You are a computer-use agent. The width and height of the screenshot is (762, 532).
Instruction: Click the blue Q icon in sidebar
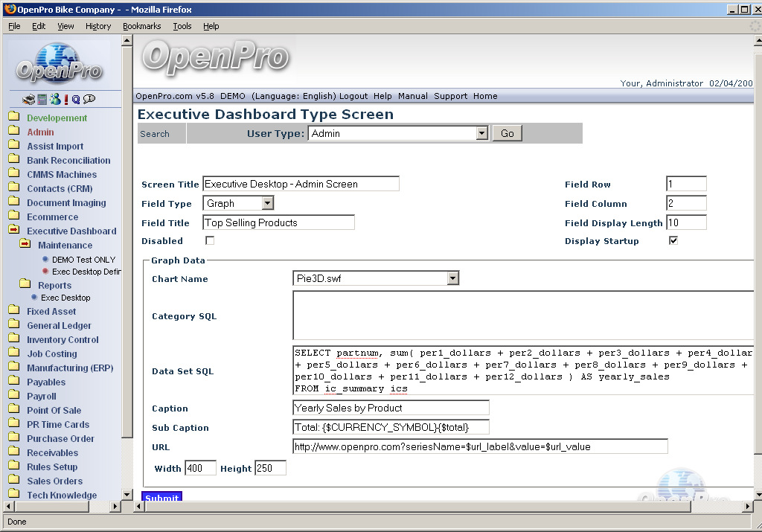[x=76, y=99]
